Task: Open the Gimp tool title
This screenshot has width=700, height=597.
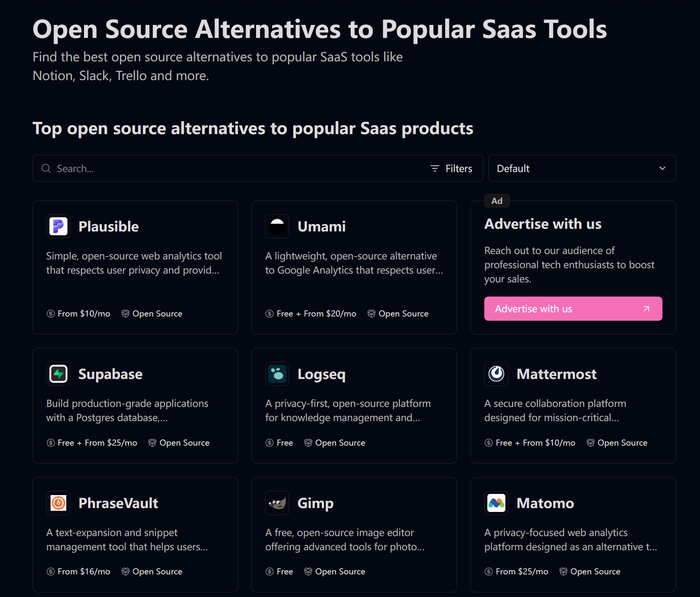Action: [315, 504]
